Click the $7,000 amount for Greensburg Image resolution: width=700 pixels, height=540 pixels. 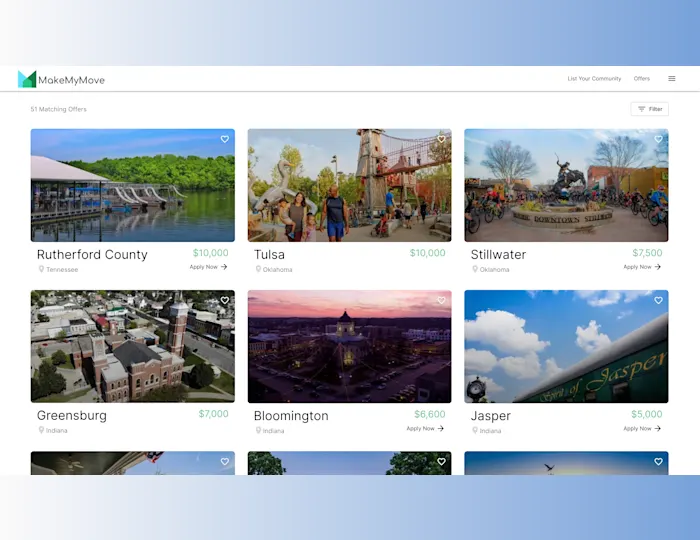click(x=213, y=414)
